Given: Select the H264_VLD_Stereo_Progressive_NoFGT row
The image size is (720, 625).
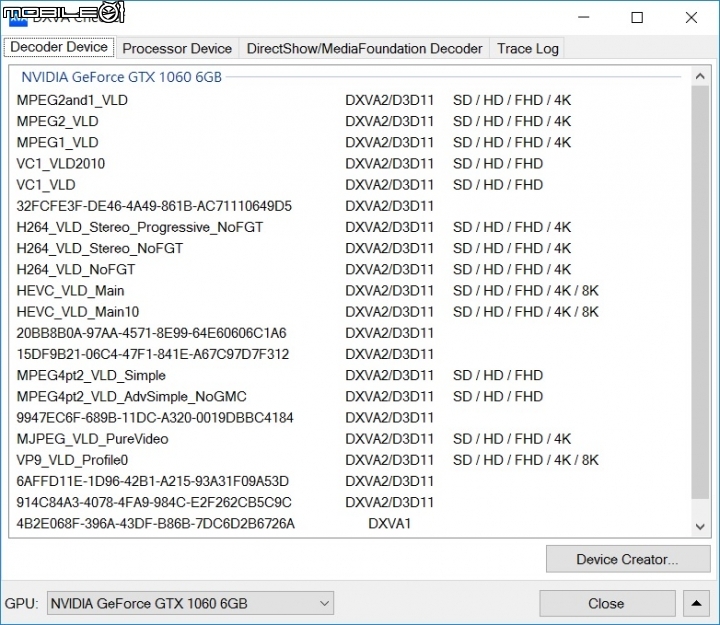Looking at the screenshot, I should pos(349,227).
